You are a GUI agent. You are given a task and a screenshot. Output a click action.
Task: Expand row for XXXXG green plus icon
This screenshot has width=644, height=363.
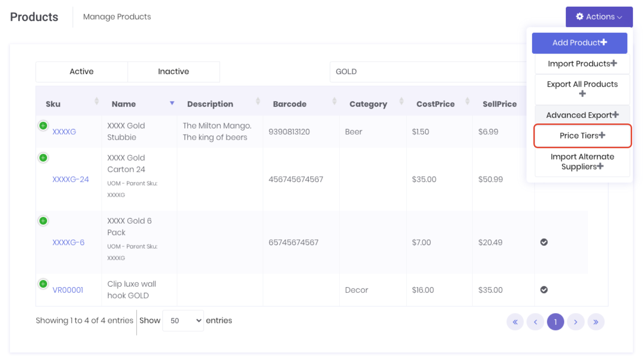(43, 126)
